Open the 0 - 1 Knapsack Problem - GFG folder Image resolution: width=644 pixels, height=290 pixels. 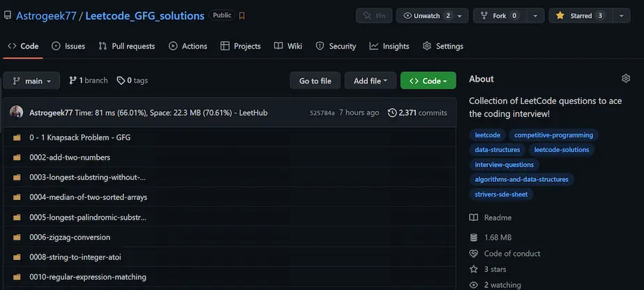[x=80, y=137]
